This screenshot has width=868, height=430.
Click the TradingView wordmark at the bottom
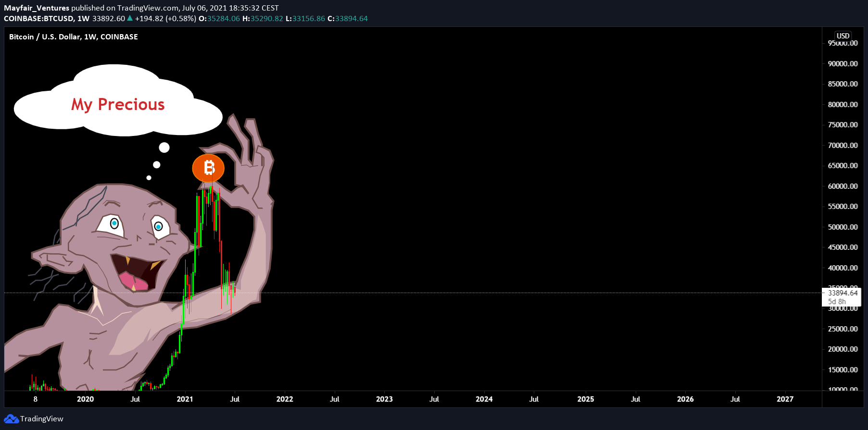42,419
